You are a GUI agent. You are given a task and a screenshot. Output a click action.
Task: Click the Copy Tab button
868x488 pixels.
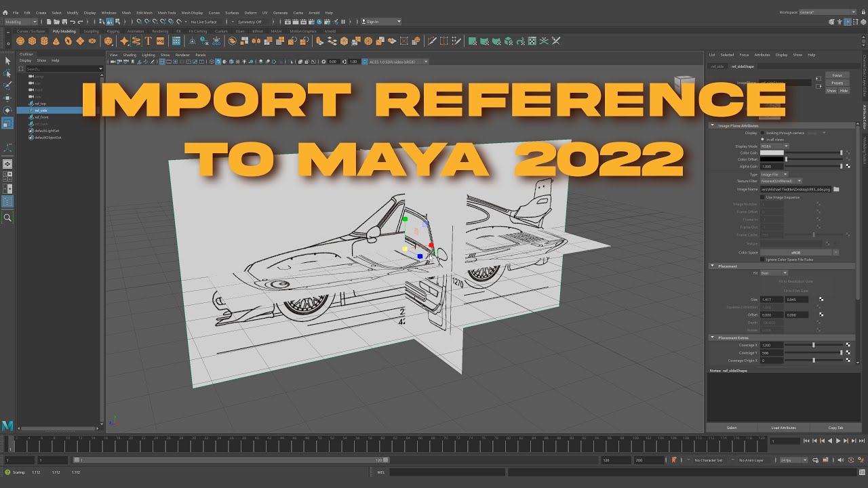pyautogui.click(x=835, y=428)
